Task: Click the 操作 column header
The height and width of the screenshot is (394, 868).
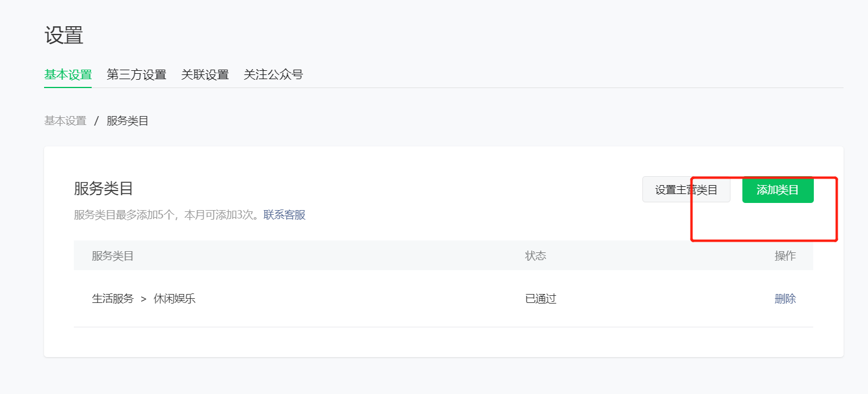Action: (x=785, y=256)
